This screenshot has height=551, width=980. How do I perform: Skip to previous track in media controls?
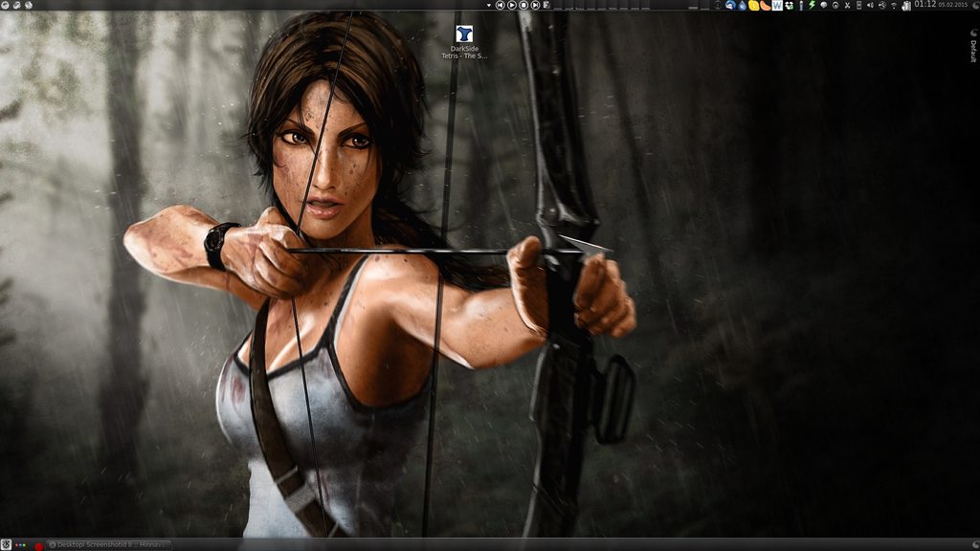point(500,5)
